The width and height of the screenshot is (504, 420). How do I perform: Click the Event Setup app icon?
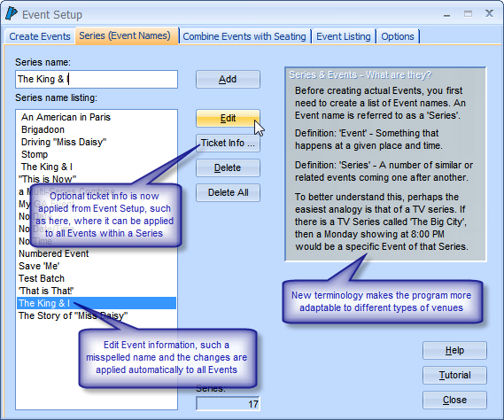[12, 14]
